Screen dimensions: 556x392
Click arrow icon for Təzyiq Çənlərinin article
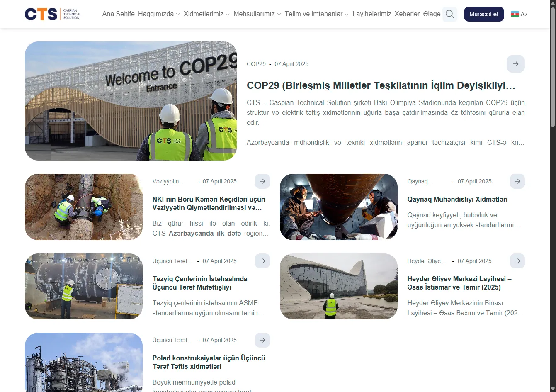coord(262,261)
